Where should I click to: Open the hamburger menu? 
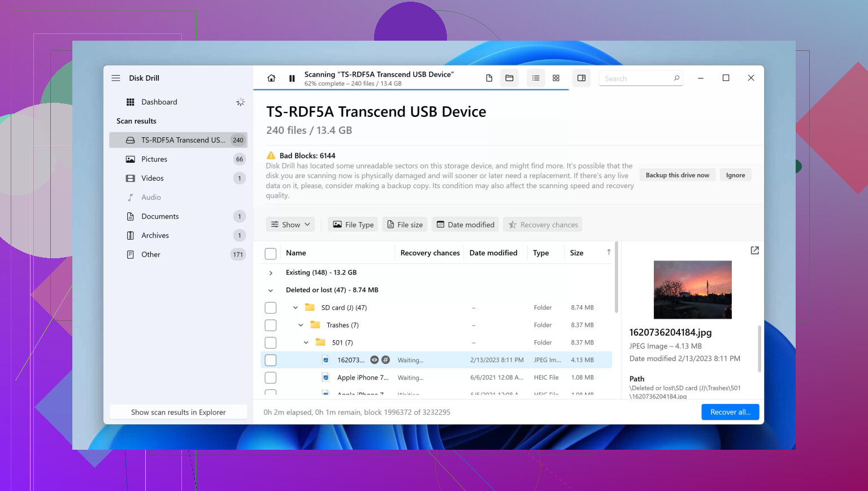116,78
